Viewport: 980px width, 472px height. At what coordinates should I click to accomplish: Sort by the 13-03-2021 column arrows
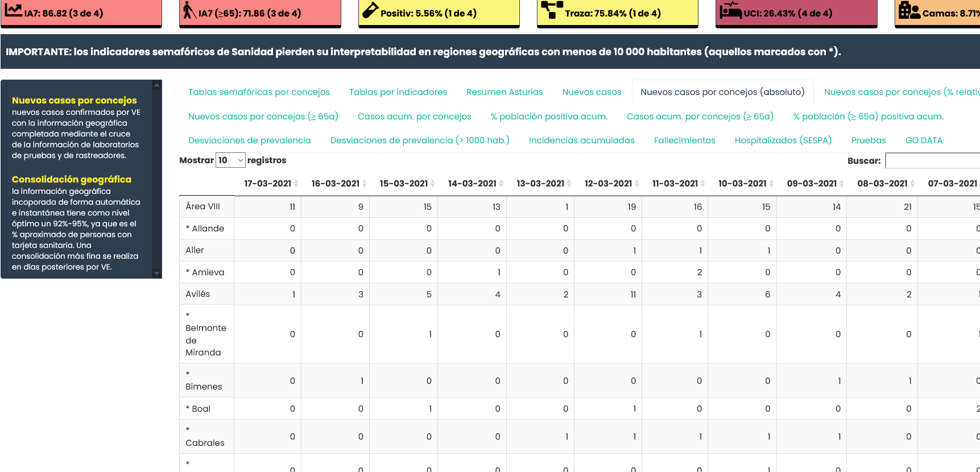[569, 184]
